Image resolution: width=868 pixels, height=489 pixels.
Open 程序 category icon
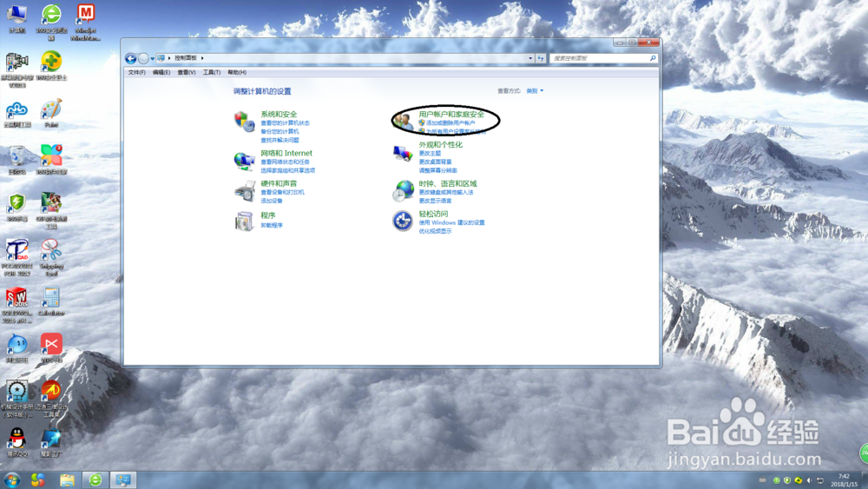[x=244, y=221]
